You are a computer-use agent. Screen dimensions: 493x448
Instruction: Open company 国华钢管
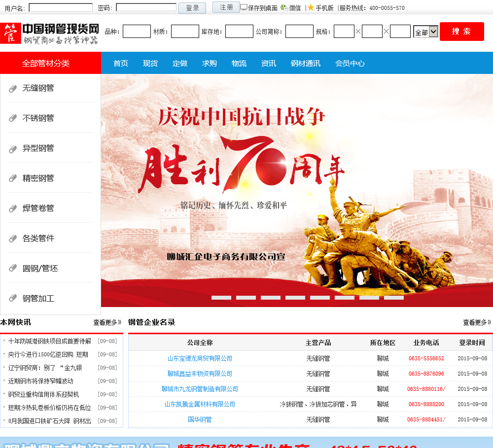[200, 419]
